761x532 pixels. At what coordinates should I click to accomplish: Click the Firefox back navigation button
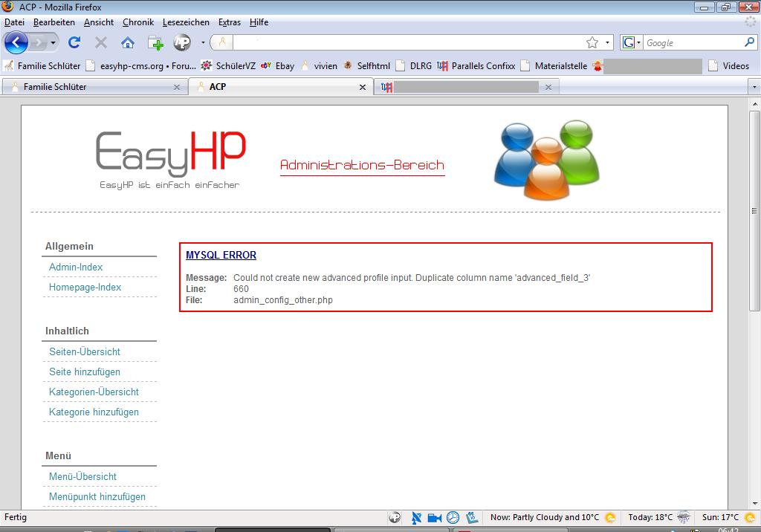(16, 42)
